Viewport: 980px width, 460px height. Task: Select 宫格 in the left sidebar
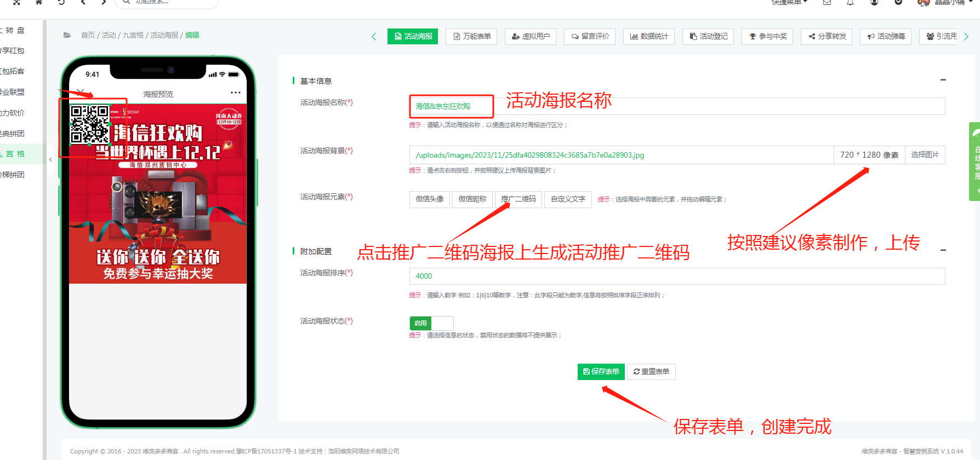pos(21,154)
